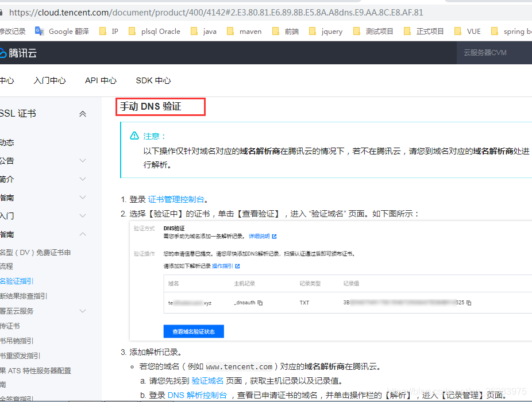Expand the 至云服务 sidebar item
The image size is (532, 402).
(x=83, y=311)
